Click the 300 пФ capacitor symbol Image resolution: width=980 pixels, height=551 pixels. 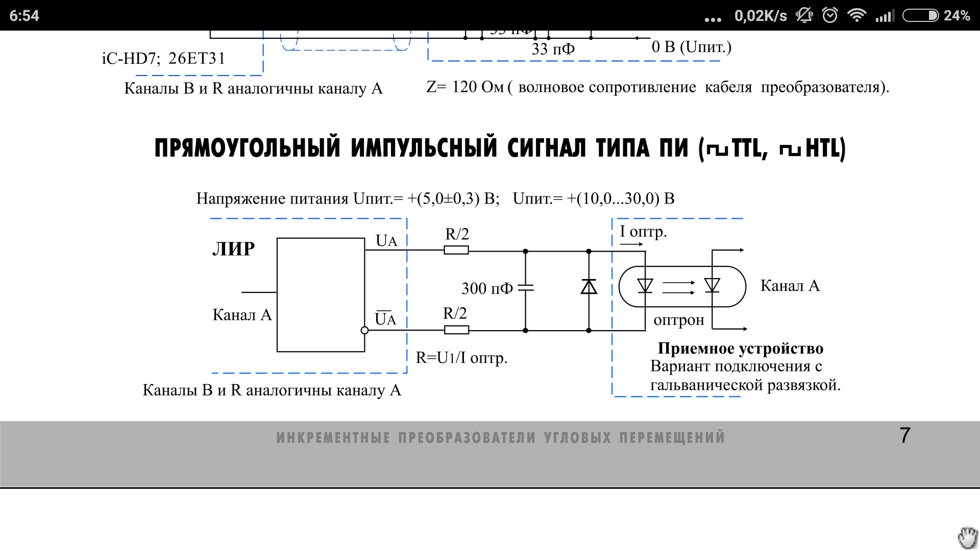pos(525,288)
